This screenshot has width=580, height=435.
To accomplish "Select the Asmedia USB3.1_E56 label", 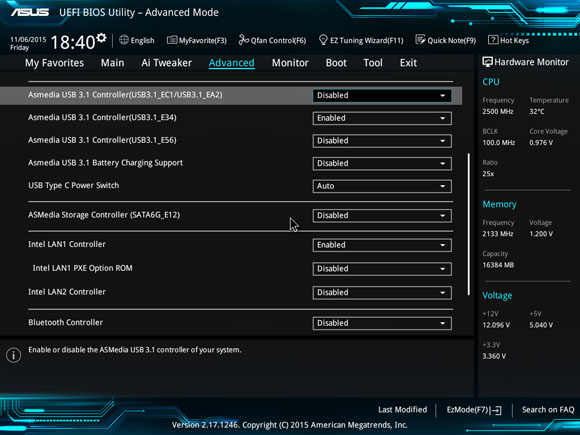I will click(x=102, y=140).
